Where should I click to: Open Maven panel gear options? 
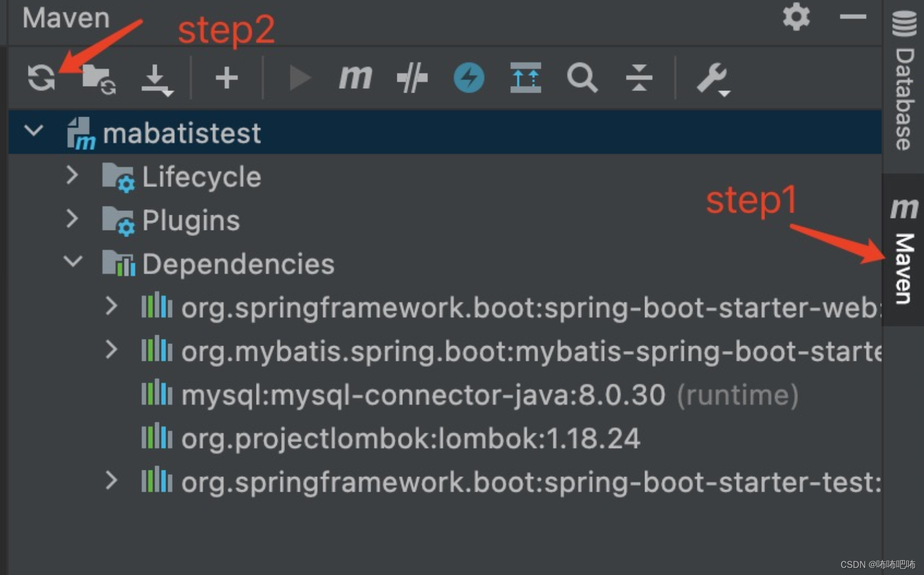[x=796, y=17]
